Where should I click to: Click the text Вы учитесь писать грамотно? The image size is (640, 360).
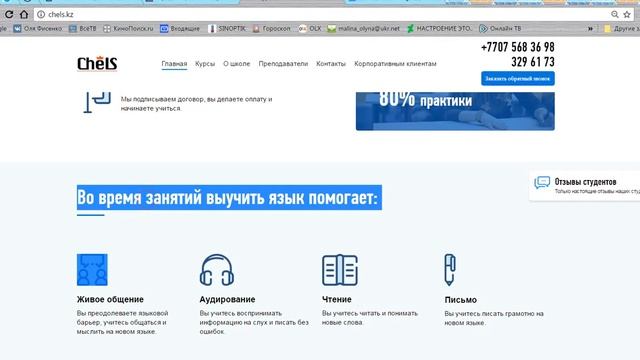click(x=494, y=318)
